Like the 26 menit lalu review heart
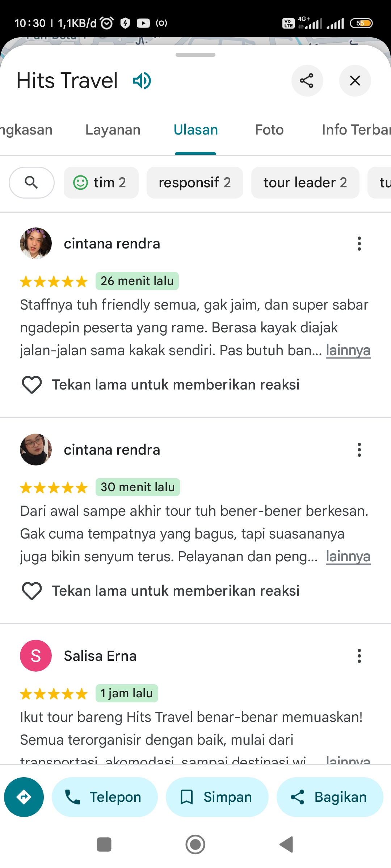391x868 pixels. pos(32,385)
